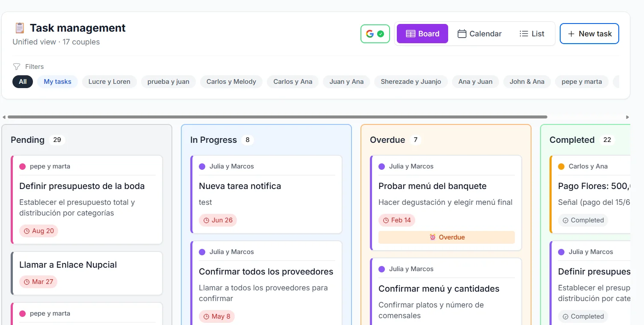The width and height of the screenshot is (644, 325).
Task: Click the orange Overdue banner on Probar menú card
Action: [x=446, y=237]
